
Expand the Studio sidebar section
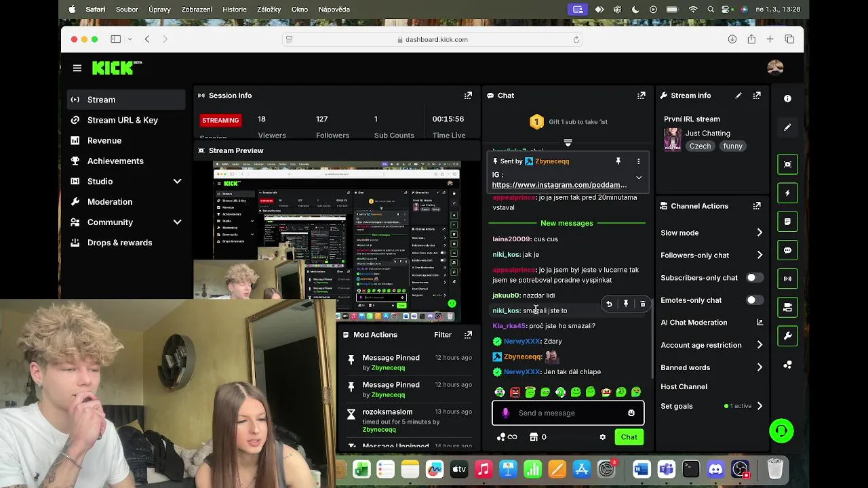(x=177, y=182)
